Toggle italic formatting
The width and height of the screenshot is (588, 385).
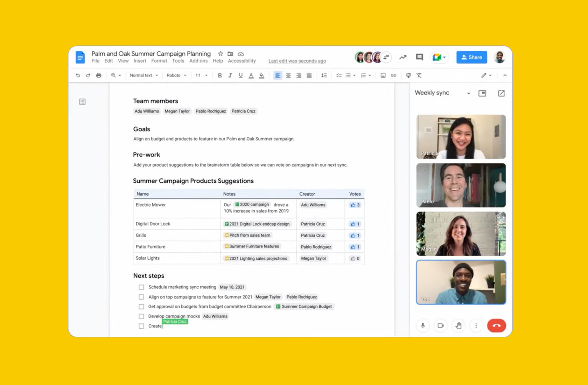pyautogui.click(x=230, y=75)
